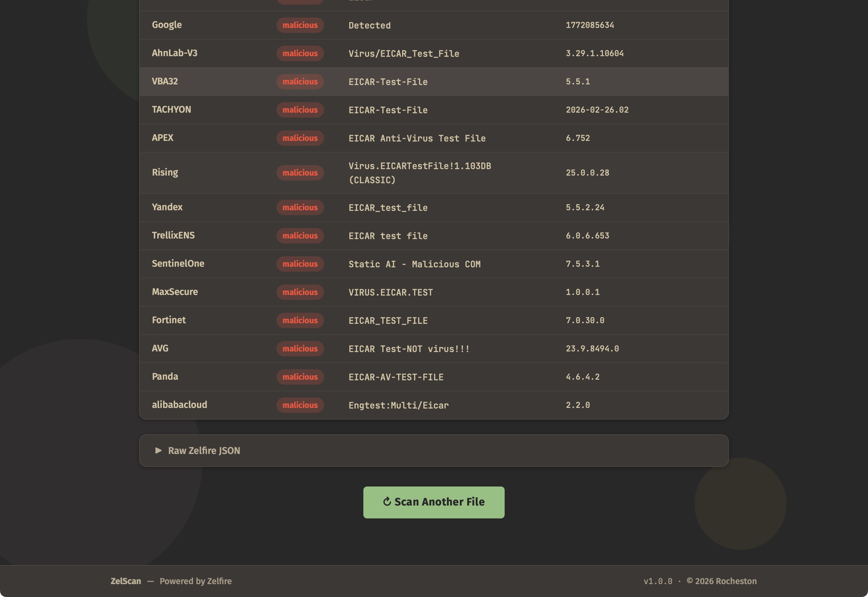Click the Rising detection result text
The height and width of the screenshot is (597, 868).
(419, 173)
